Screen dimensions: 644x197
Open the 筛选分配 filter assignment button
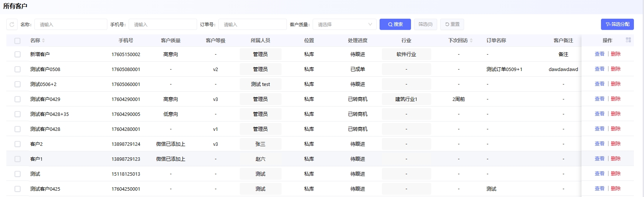(x=617, y=24)
